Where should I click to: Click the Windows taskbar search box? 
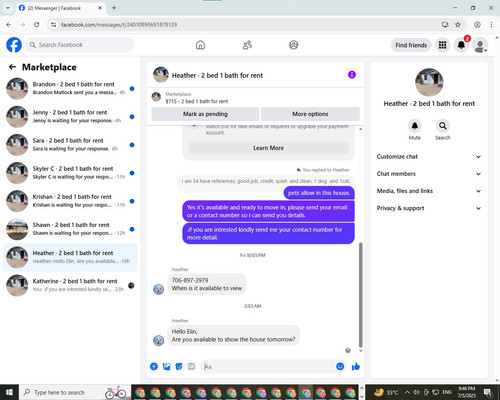point(74,392)
